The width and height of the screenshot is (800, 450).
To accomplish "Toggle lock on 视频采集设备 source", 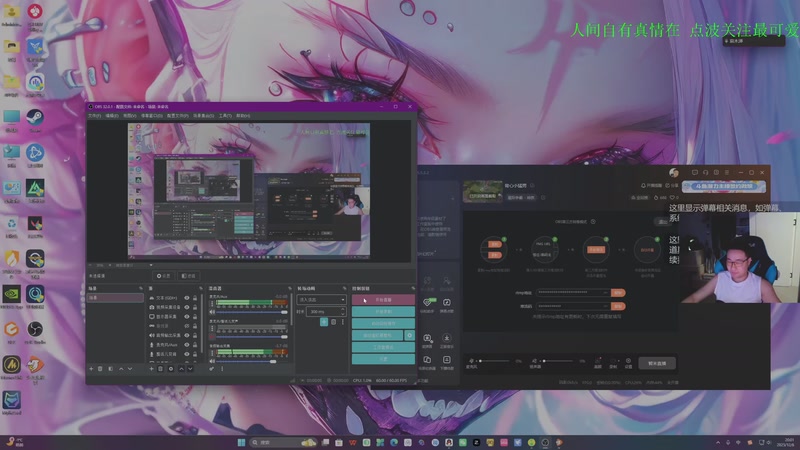I will [195, 307].
